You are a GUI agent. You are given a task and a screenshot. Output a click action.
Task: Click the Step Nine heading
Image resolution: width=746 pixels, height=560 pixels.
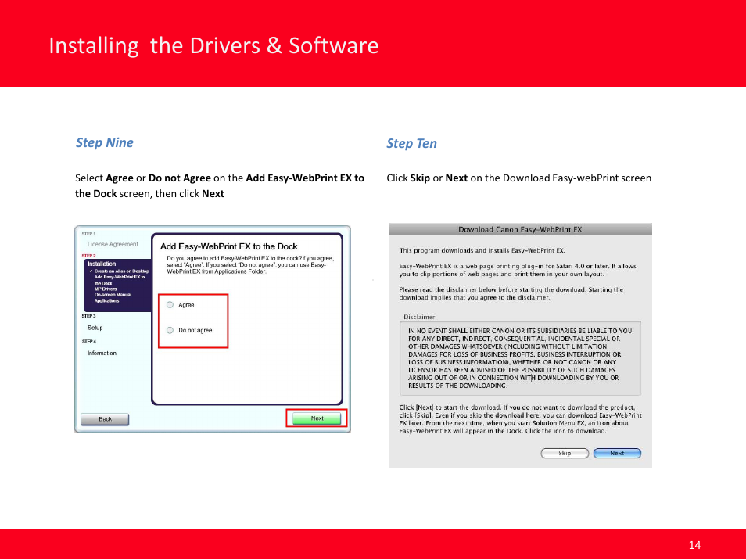105,142
